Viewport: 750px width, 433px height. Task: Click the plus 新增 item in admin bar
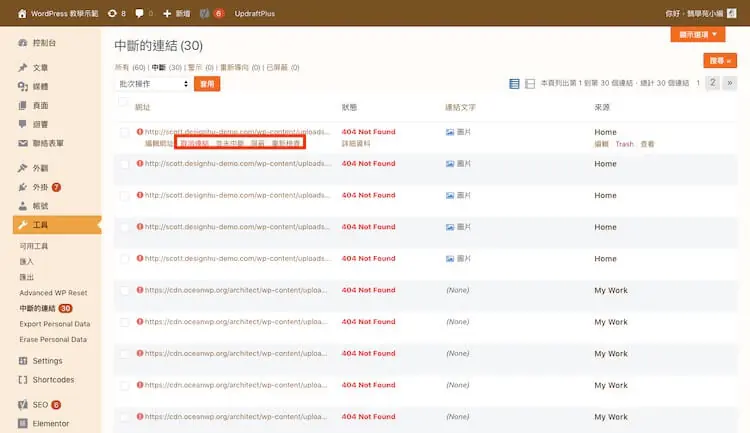[x=176, y=13]
